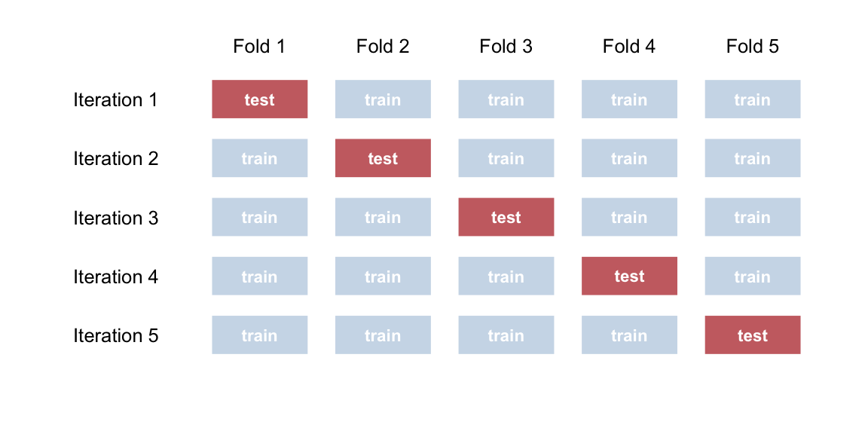Image resolution: width=868 pixels, height=434 pixels.
Task: Select Iteration 4 train box under Fold 5
Action: (x=752, y=276)
